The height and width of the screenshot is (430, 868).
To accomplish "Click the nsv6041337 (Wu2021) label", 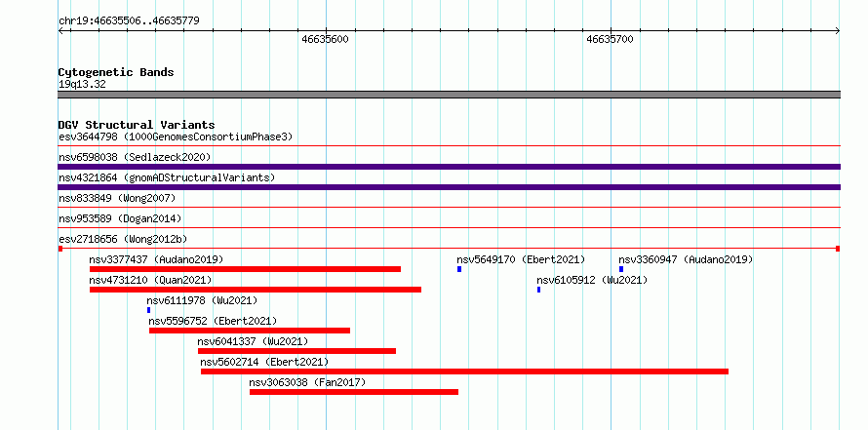I will 253,341.
